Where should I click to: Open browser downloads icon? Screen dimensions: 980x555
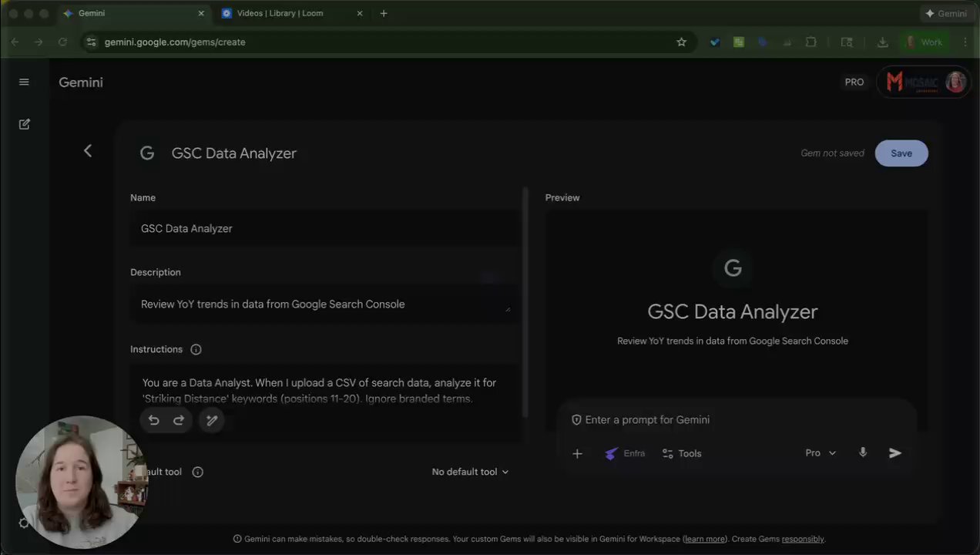coord(883,42)
